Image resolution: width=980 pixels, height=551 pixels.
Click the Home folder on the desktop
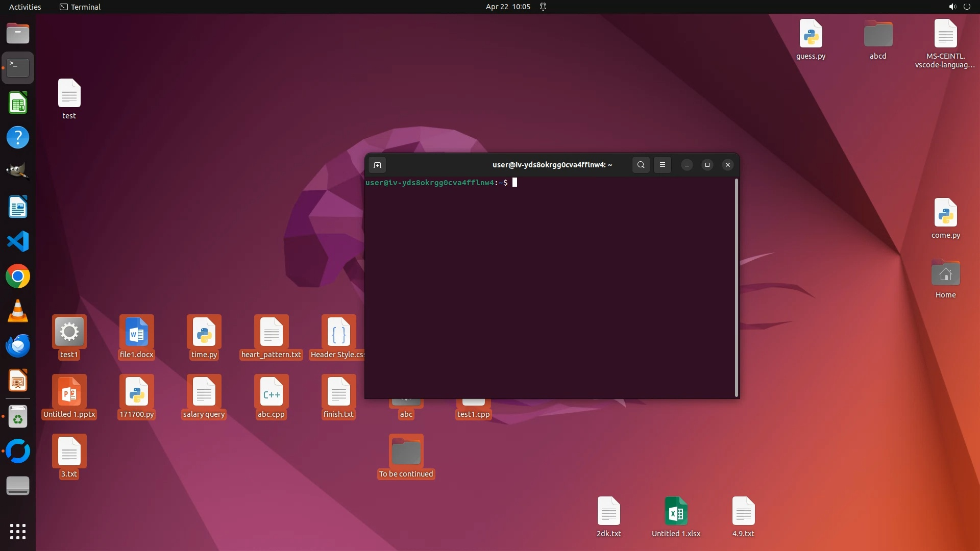945,274
